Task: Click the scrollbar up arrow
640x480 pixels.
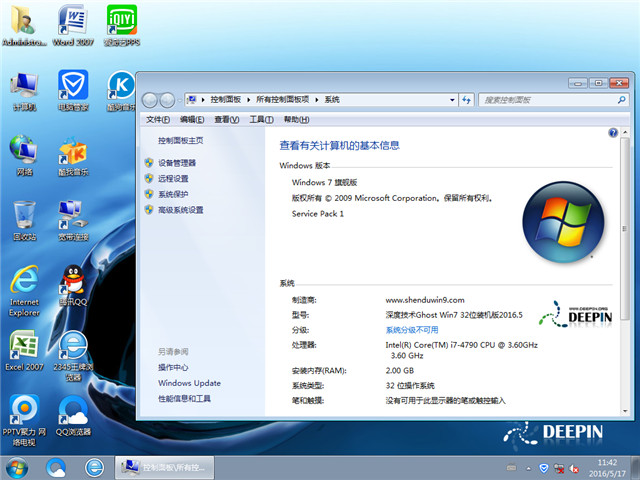Action: click(625, 133)
